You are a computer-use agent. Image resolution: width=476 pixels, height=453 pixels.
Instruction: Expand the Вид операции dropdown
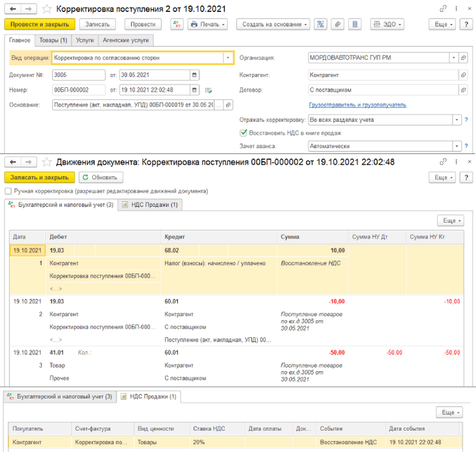[x=228, y=58]
